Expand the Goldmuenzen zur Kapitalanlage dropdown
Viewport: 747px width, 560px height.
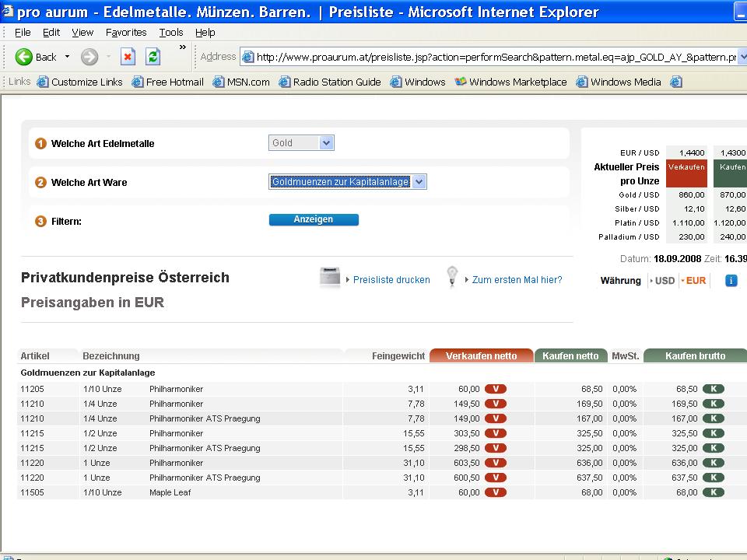click(419, 182)
